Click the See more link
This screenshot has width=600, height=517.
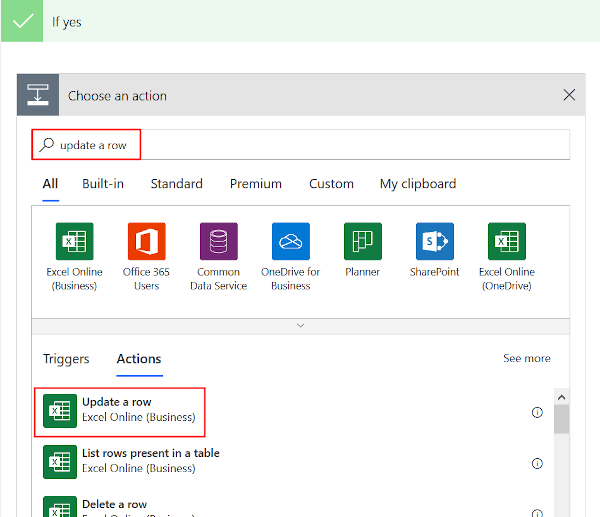(526, 359)
